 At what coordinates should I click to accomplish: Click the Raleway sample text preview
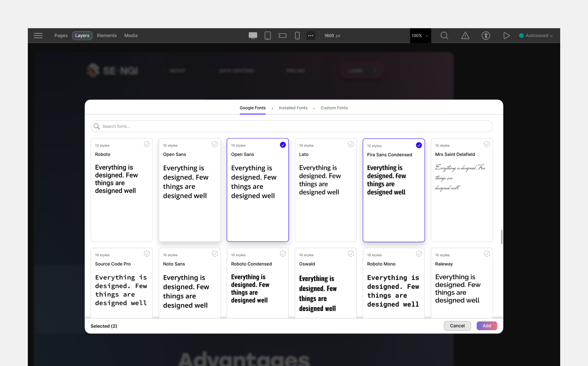point(458,288)
